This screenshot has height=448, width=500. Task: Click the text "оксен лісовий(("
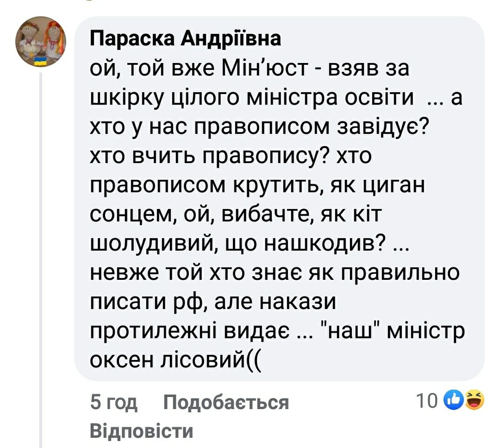coord(175,359)
